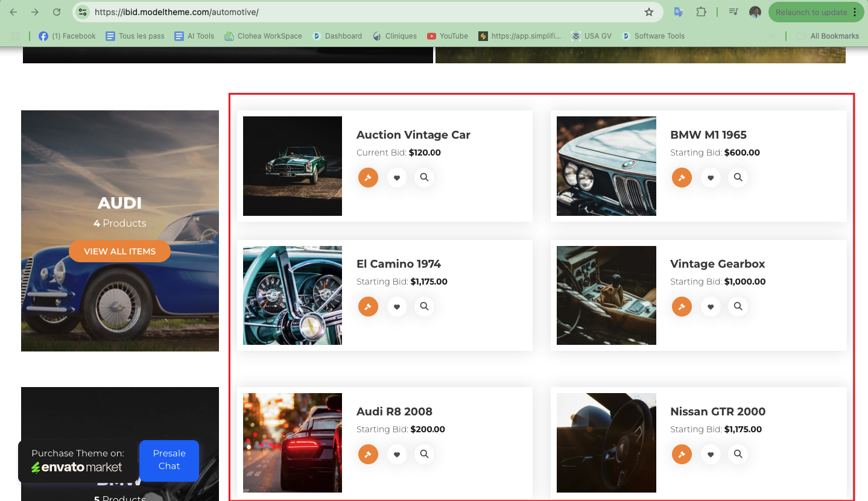Click the bid hammer icon for Nissan GTR 2000

click(682, 454)
